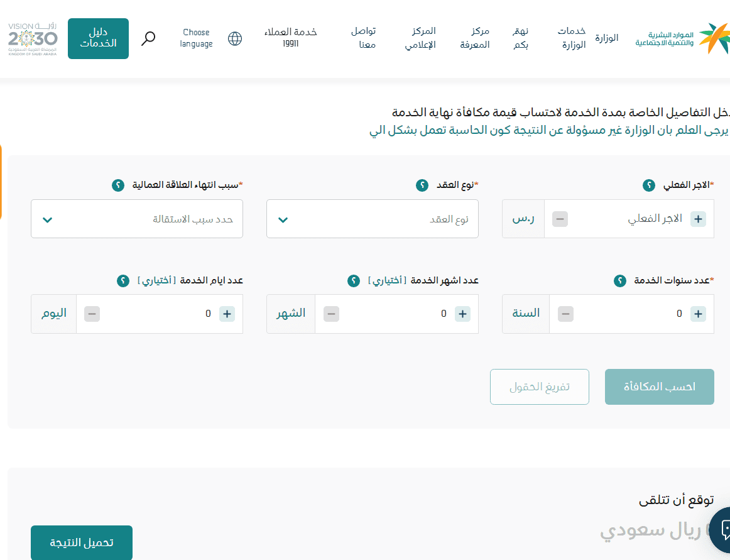Decrease الاجر الفعلي with minus button
Image resolution: width=730 pixels, height=560 pixels.
tap(560, 219)
